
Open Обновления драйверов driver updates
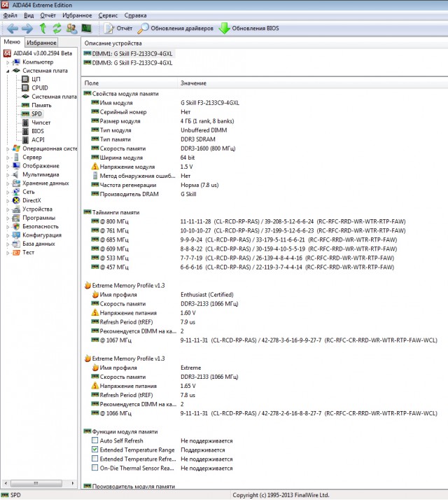(176, 29)
